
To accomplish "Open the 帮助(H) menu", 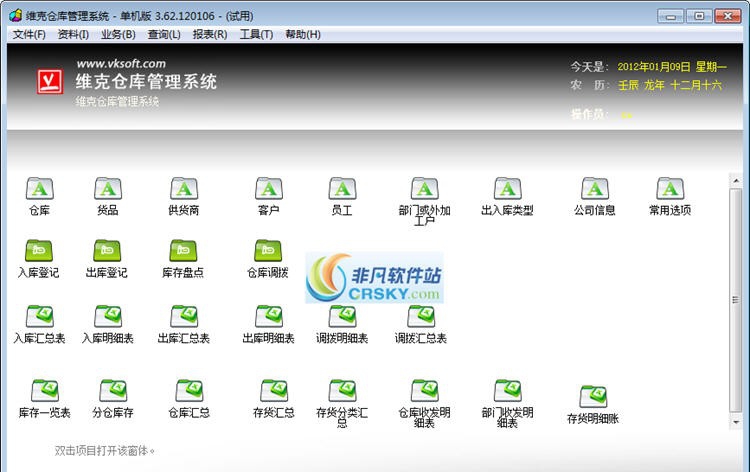I will (303, 34).
